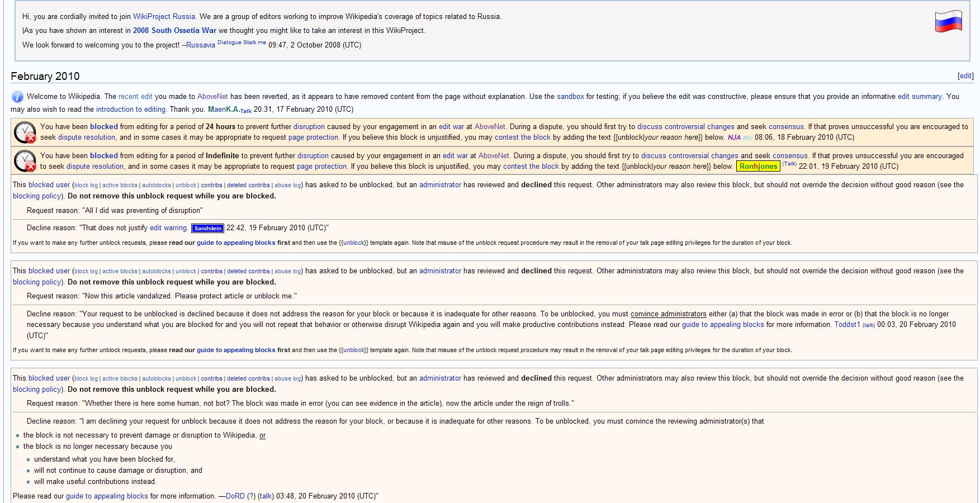The width and height of the screenshot is (980, 503).
Task: Click Russavia's Dialogue link
Action: pos(229,42)
